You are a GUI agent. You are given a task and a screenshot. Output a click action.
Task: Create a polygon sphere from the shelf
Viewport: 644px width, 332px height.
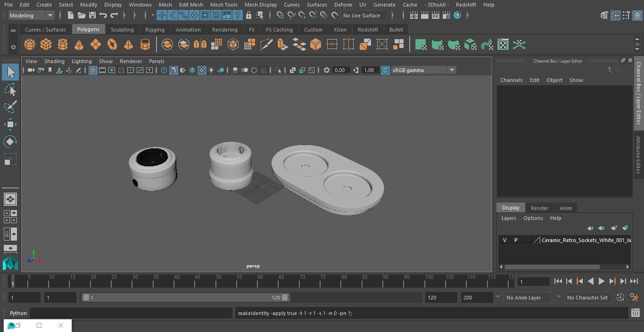click(x=30, y=45)
